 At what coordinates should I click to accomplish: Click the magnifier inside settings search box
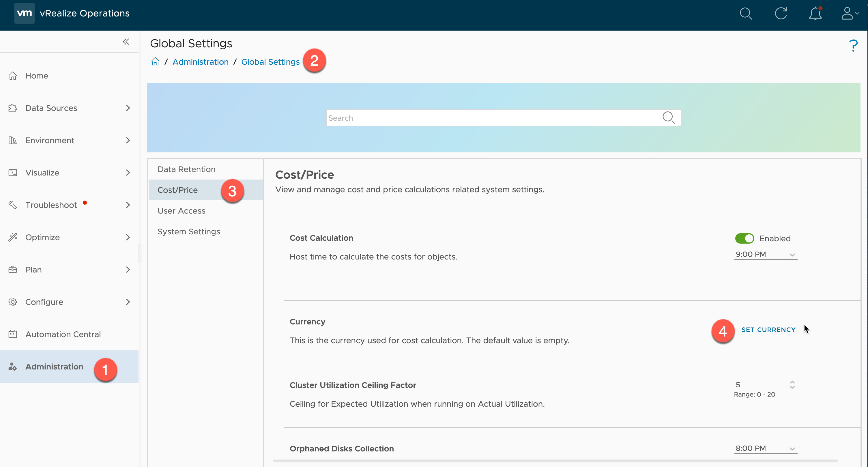(x=668, y=117)
